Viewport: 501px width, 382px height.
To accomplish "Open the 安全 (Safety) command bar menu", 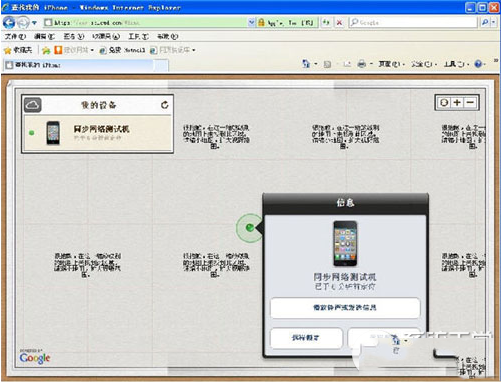I will point(423,64).
